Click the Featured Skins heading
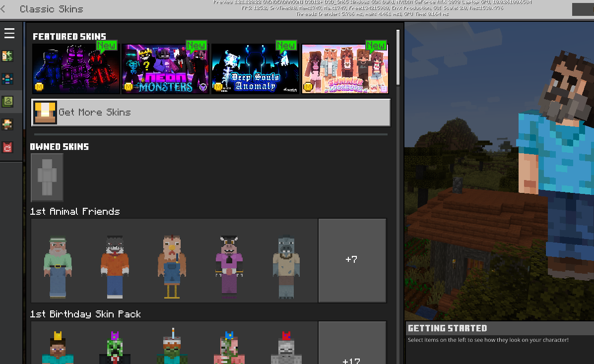594x364 pixels. point(69,37)
